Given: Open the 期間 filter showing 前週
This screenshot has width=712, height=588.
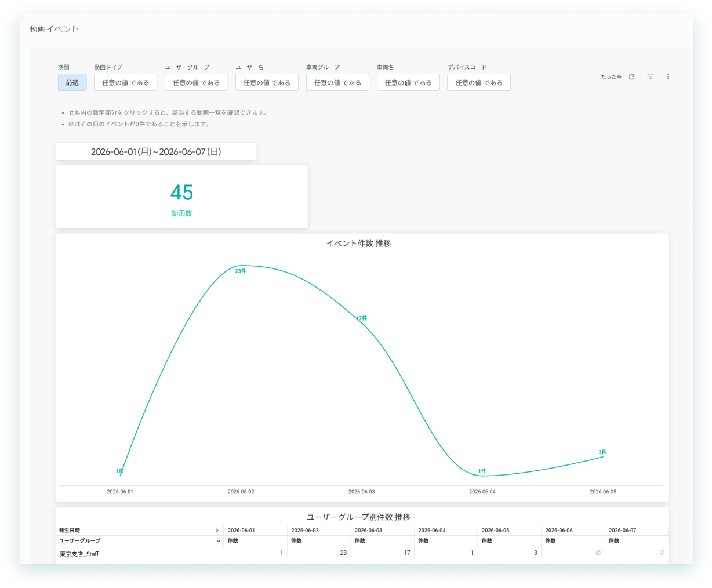Looking at the screenshot, I should pyautogui.click(x=72, y=82).
